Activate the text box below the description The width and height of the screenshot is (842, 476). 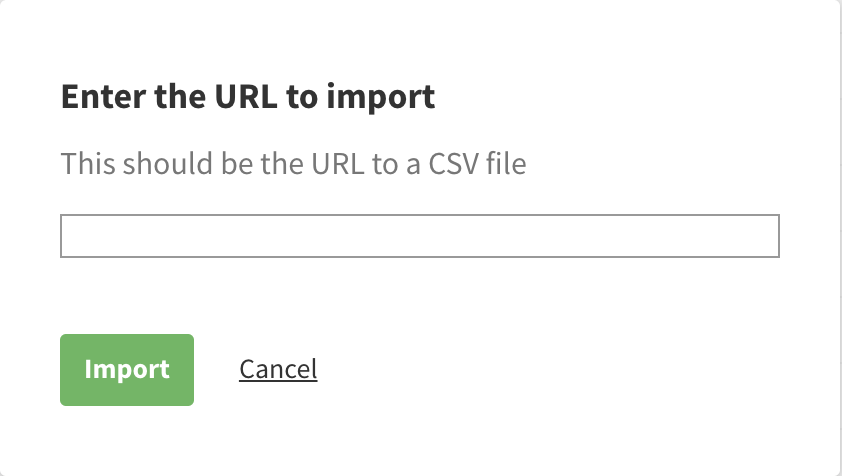click(419, 236)
